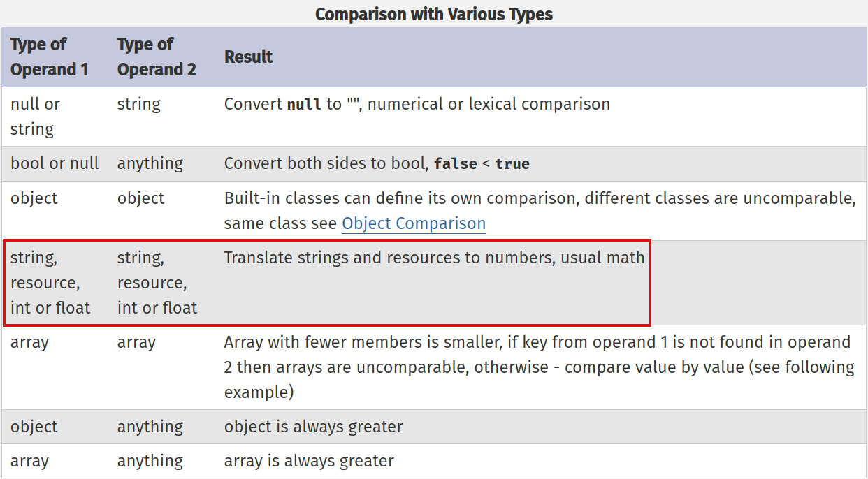The width and height of the screenshot is (868, 479).
Task: Click the bold "false" keyword
Action: [x=455, y=164]
